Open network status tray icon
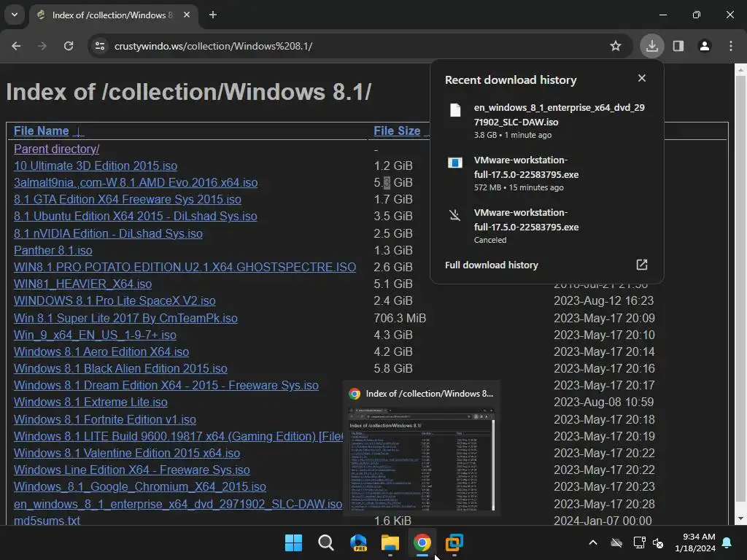This screenshot has height=560, width=747. 639,542
